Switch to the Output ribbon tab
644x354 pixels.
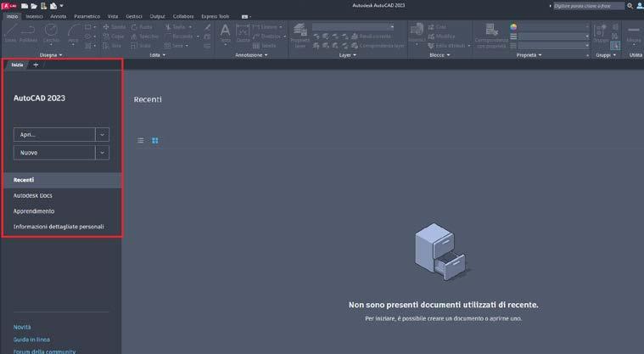157,16
